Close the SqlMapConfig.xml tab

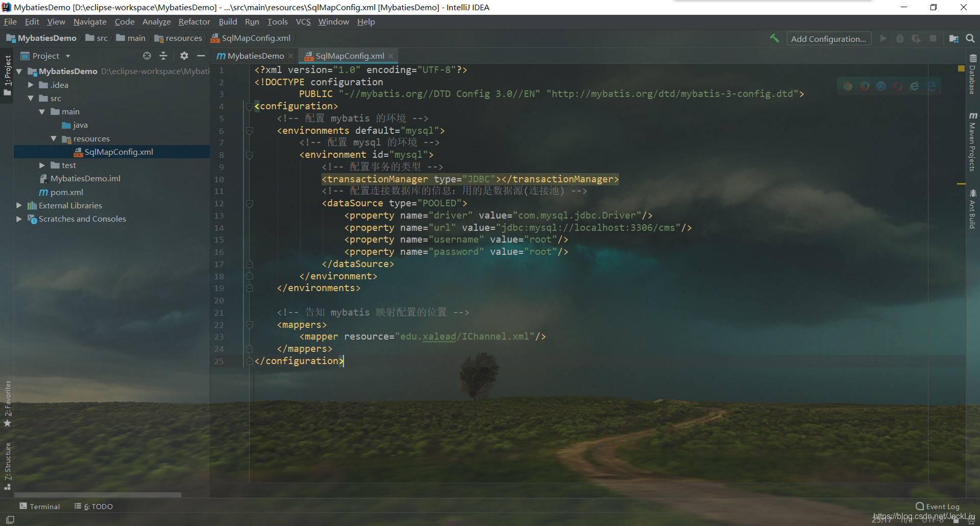[x=390, y=56]
